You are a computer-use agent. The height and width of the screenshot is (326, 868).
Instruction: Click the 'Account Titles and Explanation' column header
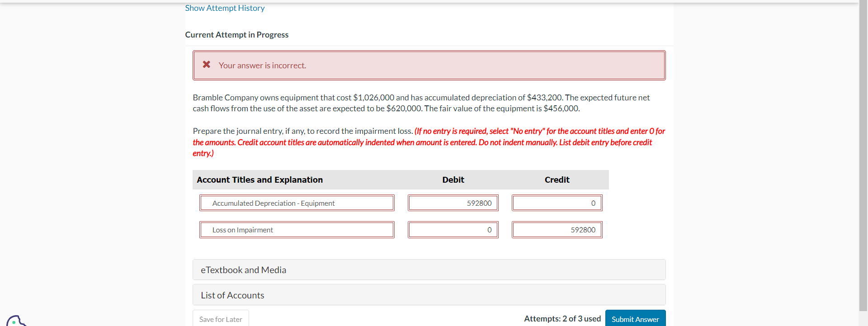260,180
